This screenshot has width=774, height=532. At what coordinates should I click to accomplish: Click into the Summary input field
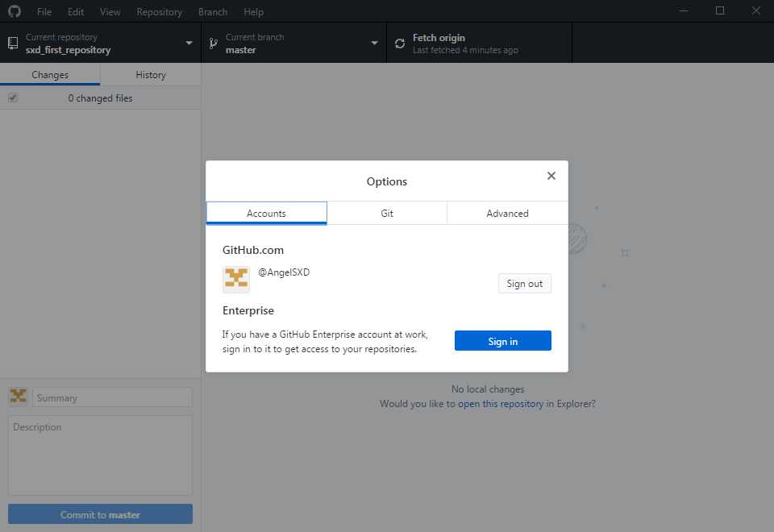112,397
